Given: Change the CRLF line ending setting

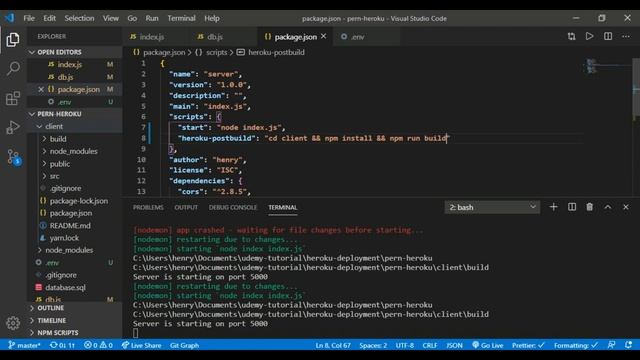Looking at the screenshot, I should coord(430,345).
